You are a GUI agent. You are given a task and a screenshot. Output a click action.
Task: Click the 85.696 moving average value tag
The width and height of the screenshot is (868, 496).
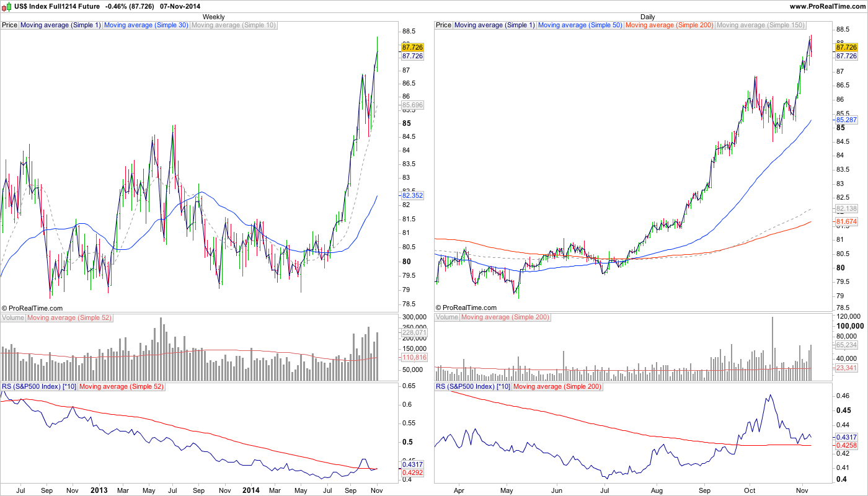coord(412,105)
